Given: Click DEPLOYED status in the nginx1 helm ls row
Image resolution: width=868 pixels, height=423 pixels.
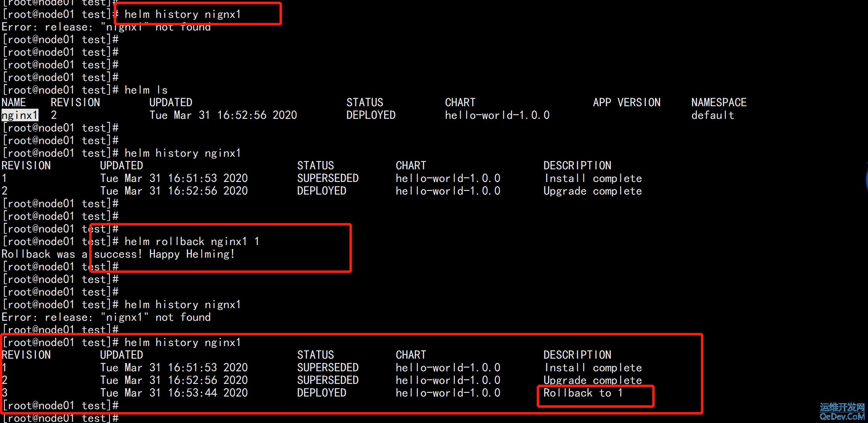Looking at the screenshot, I should pos(371,115).
